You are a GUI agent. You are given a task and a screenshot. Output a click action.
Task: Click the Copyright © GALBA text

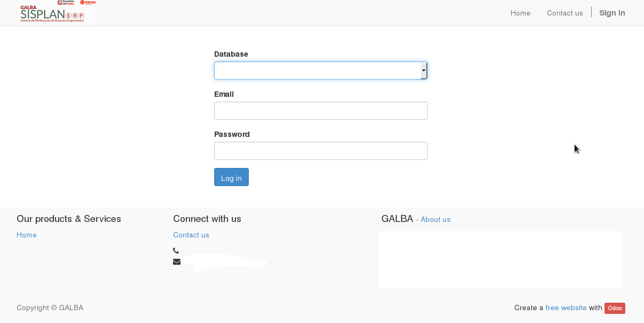point(50,307)
